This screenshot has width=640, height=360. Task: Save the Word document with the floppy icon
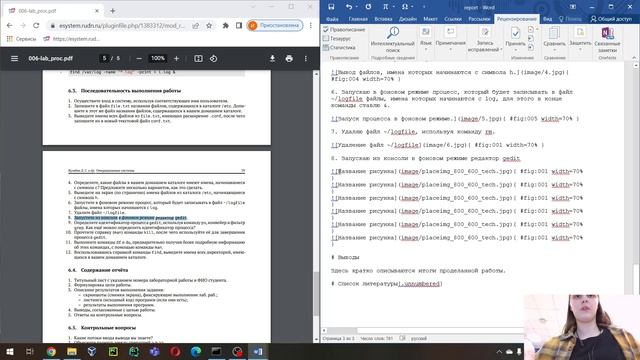pos(331,7)
